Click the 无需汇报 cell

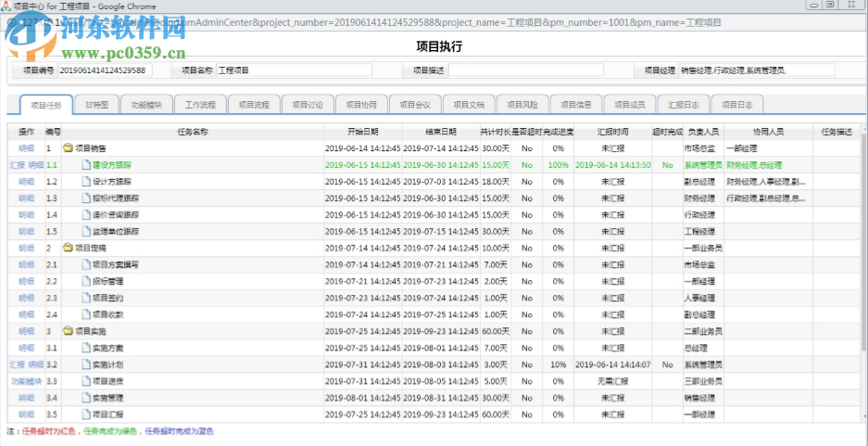click(613, 381)
